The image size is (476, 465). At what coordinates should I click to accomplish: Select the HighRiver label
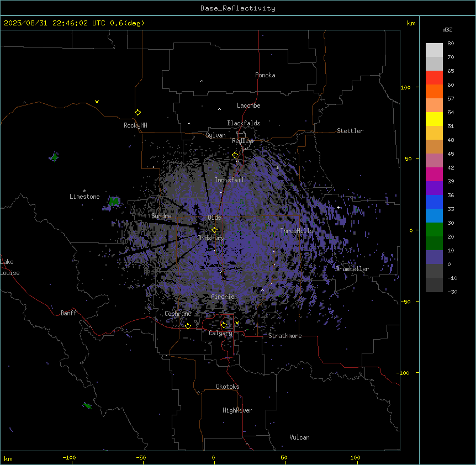pyautogui.click(x=237, y=410)
